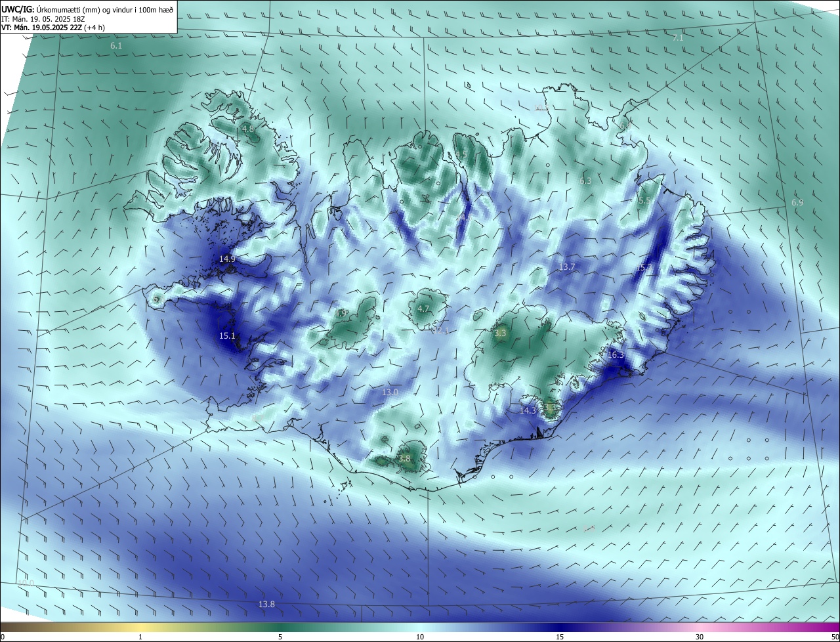Click the 1 tick on the colour scale
Screen dimensions: 840x642
point(140,637)
